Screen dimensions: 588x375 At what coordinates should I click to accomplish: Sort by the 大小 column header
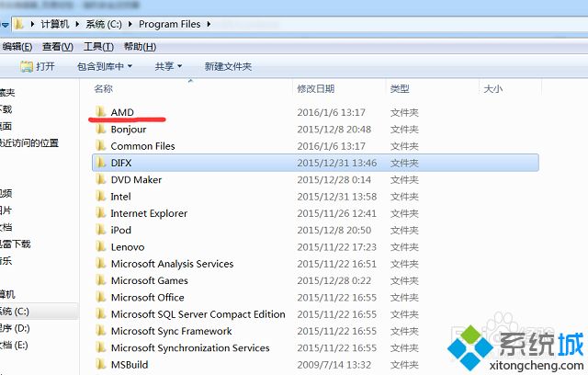[x=493, y=89]
